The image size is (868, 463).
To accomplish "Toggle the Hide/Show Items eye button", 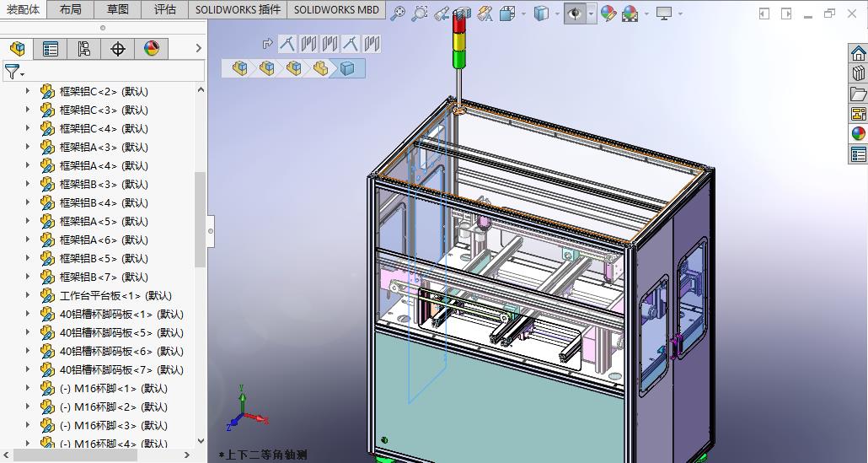I will pyautogui.click(x=575, y=13).
